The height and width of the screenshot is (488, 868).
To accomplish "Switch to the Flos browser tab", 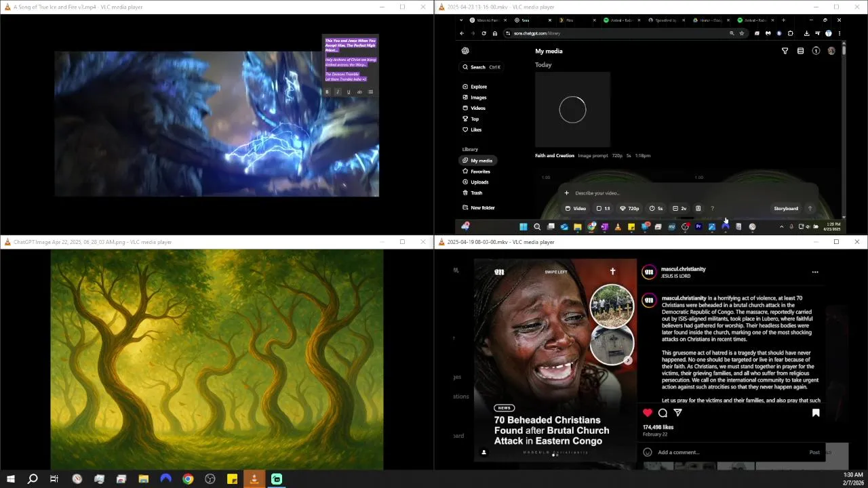I will 576,20.
